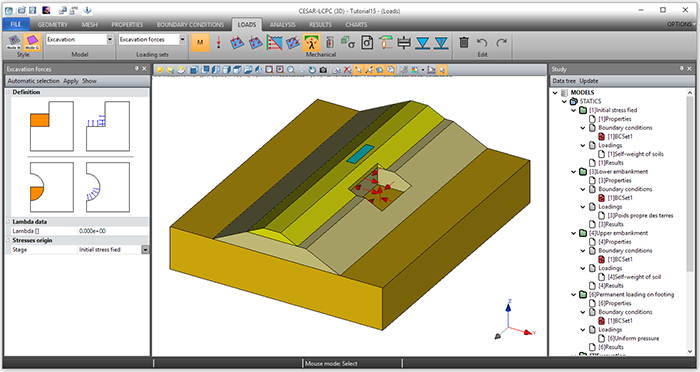Click the yellow sun light icon

click(x=159, y=70)
